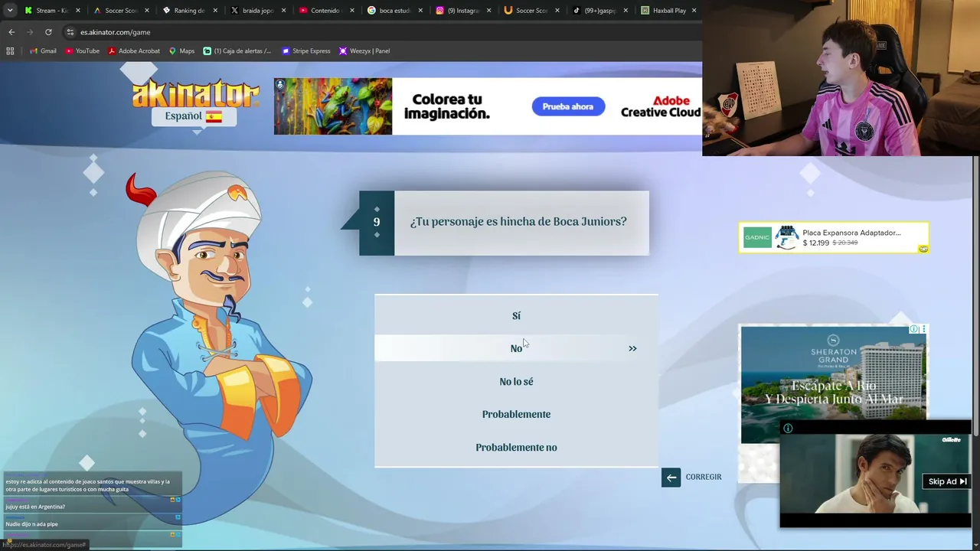Open the 'Caja de alertas' bookmark

[x=237, y=51]
